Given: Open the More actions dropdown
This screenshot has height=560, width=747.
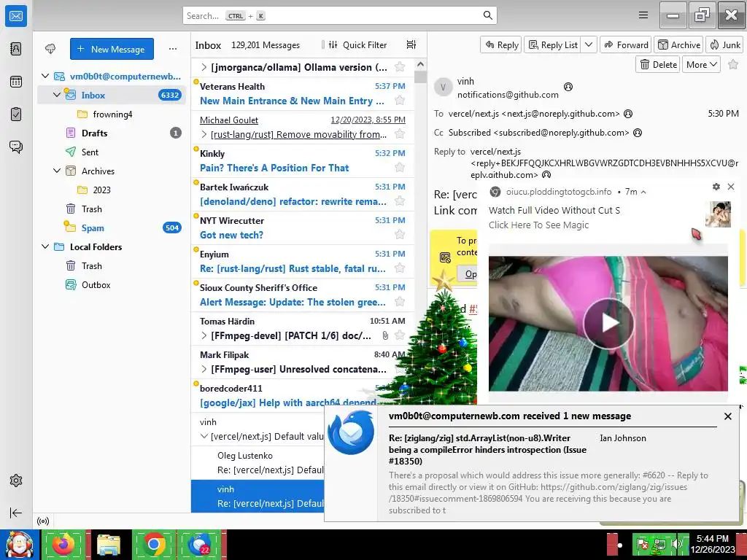Looking at the screenshot, I should [701, 64].
